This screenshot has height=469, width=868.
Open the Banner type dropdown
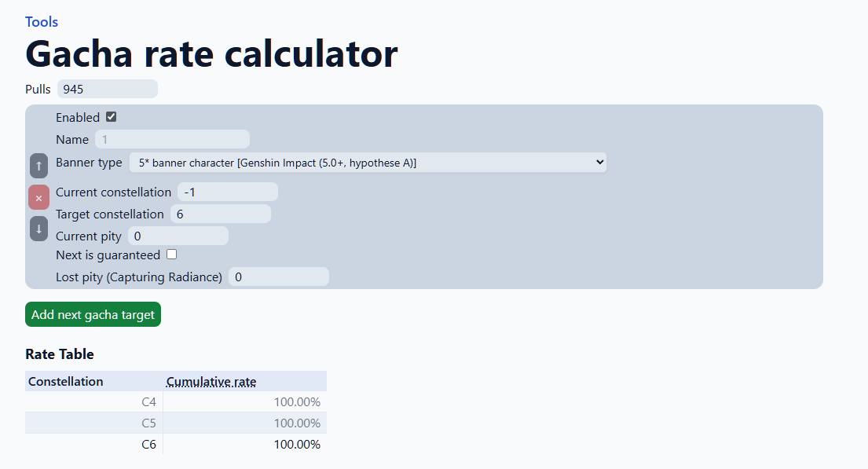click(x=368, y=163)
